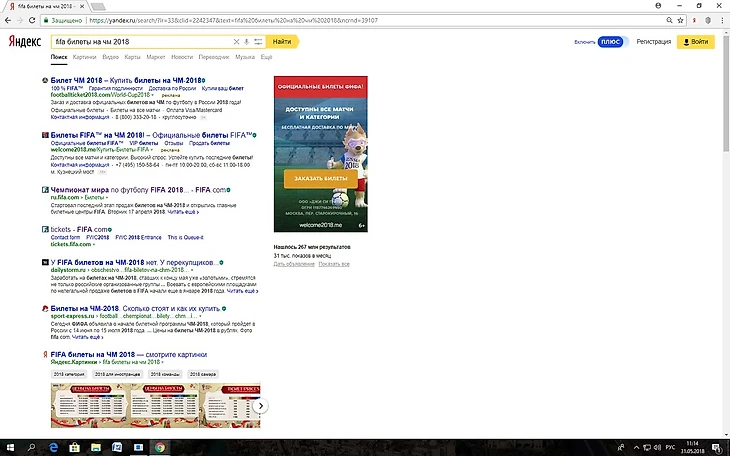Screen dimensions: 730x456
Task: Open Microsoft Store from taskbar
Action: pyautogui.click(x=74, y=448)
